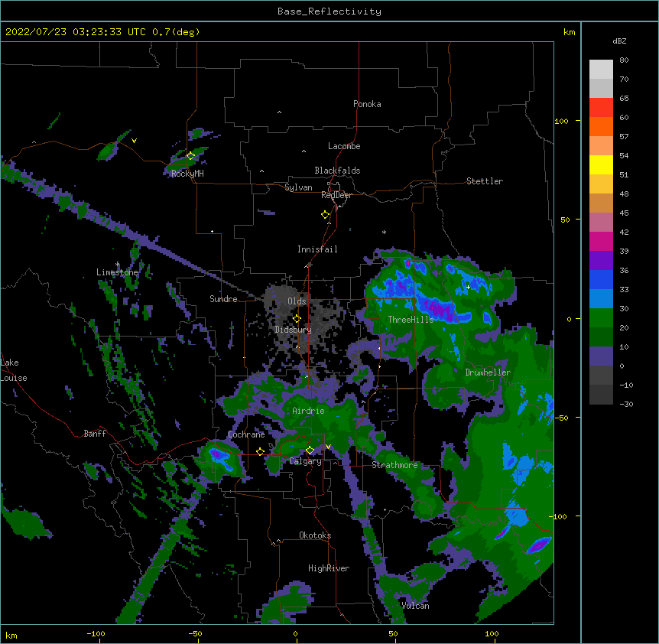
Task: Click the Lake Louise label
Action: pos(12,370)
